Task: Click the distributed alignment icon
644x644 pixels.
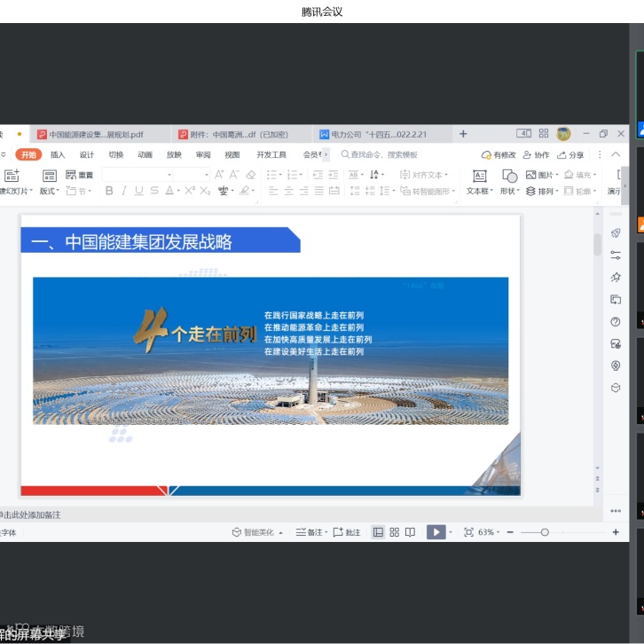Action: pyautogui.click(x=334, y=191)
